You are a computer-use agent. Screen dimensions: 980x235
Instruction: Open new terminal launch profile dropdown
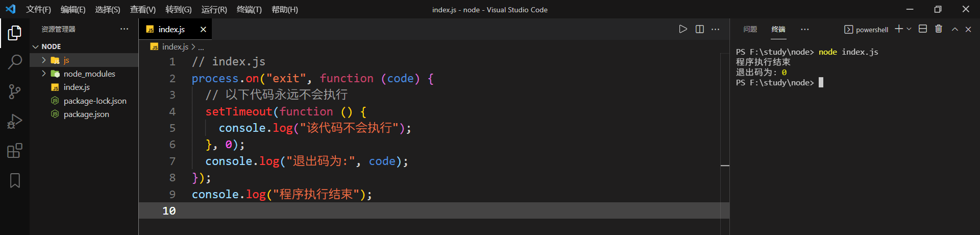click(909, 29)
